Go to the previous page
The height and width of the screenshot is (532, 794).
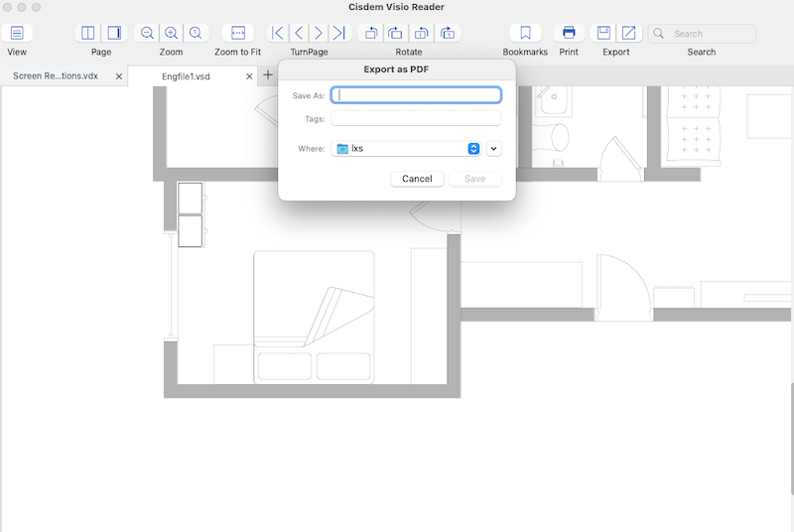299,34
